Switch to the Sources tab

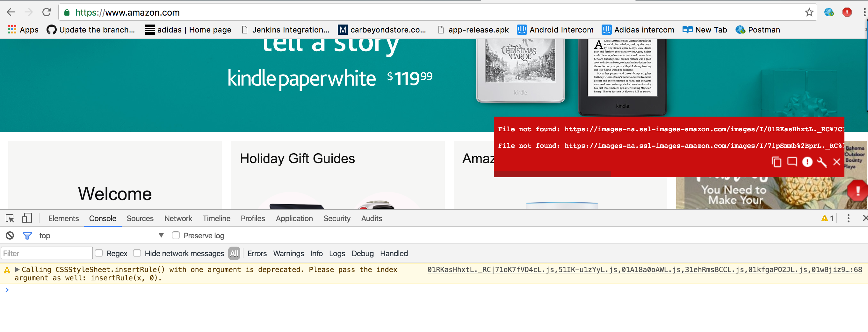click(x=140, y=218)
